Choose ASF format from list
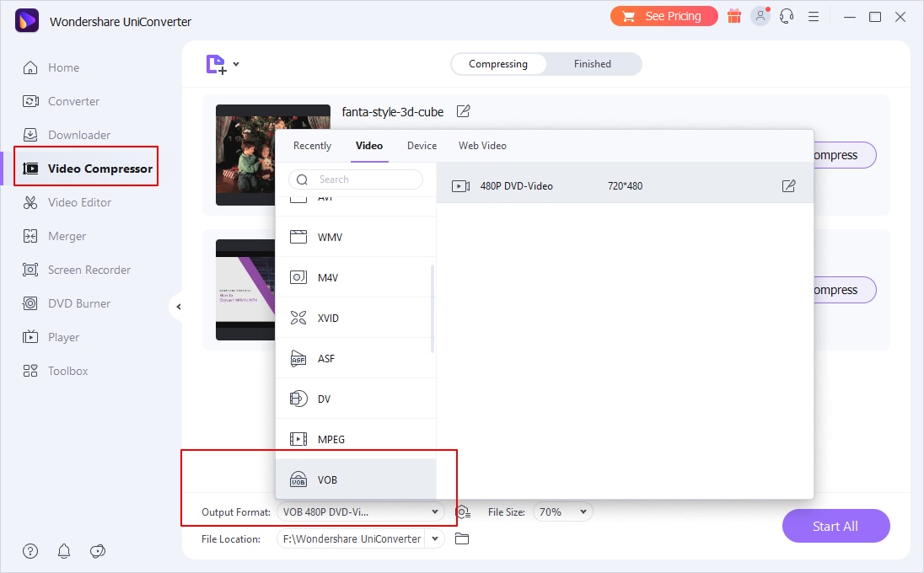The image size is (924, 573). 355,359
